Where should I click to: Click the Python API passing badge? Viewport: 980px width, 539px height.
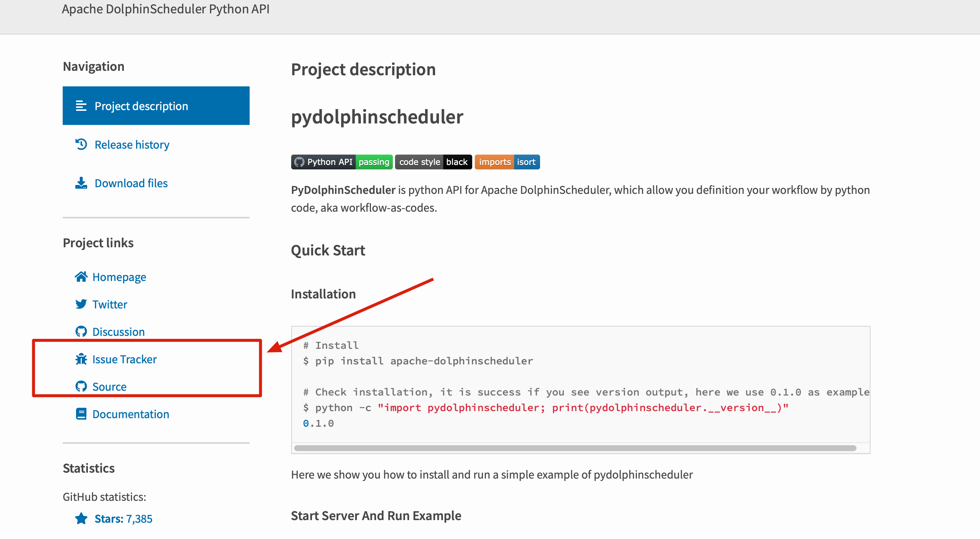[x=342, y=162]
